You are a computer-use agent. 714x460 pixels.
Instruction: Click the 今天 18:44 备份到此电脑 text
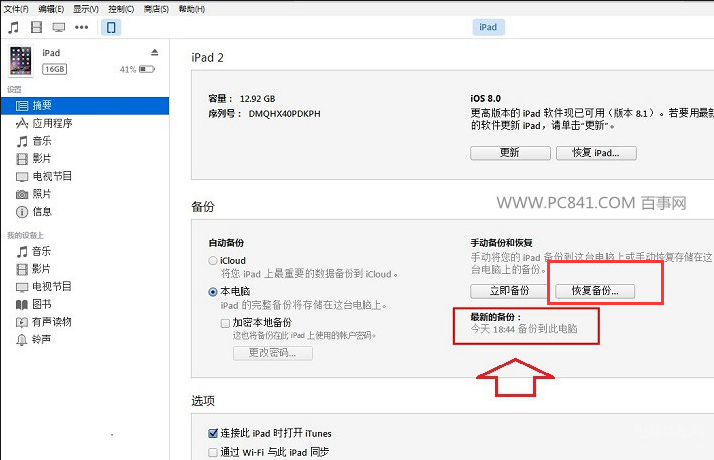(524, 329)
